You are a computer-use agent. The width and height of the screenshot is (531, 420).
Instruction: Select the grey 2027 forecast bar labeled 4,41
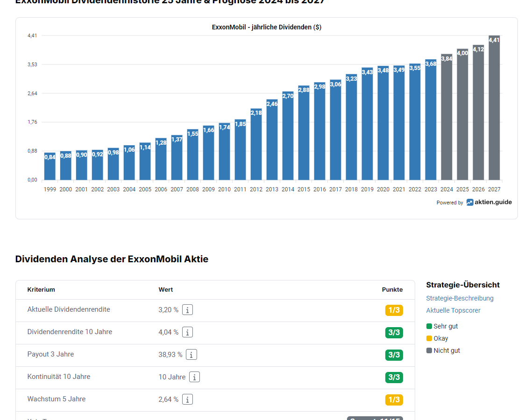[494, 108]
